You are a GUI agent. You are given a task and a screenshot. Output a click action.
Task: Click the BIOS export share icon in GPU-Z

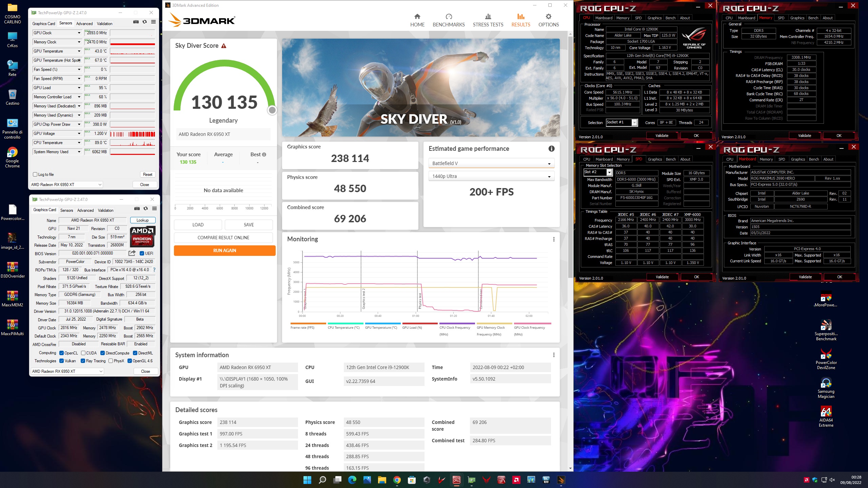(132, 253)
